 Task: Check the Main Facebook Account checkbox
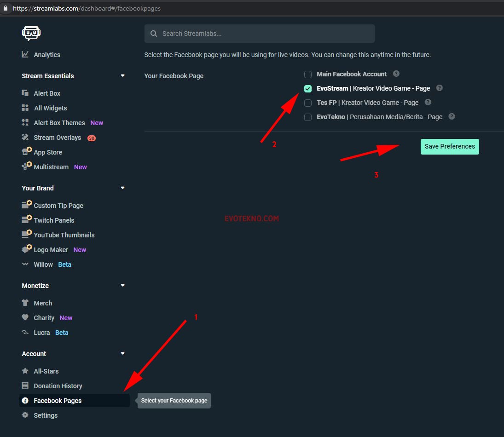click(x=308, y=75)
